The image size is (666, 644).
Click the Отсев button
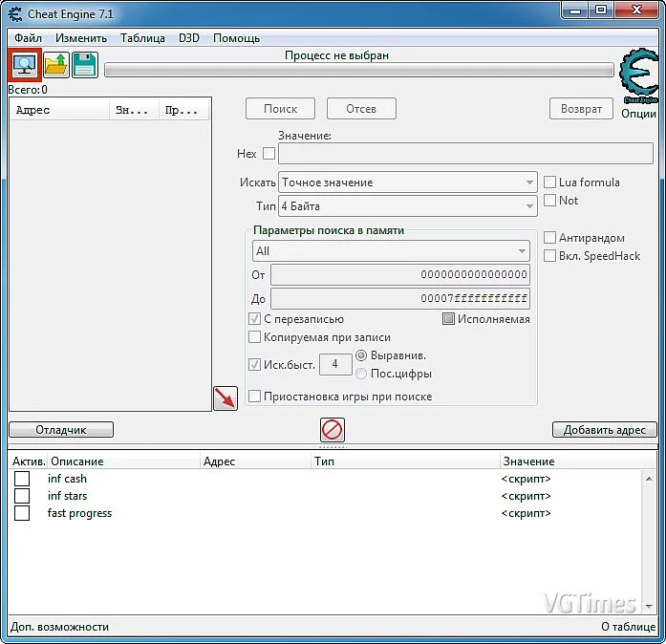pos(361,109)
